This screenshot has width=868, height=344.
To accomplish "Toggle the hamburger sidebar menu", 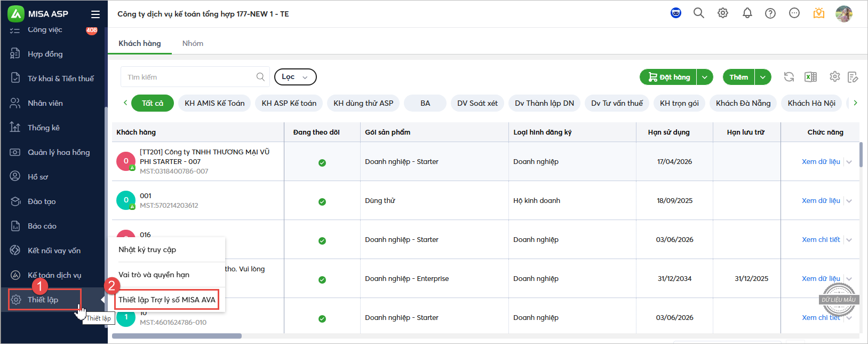I will (95, 14).
